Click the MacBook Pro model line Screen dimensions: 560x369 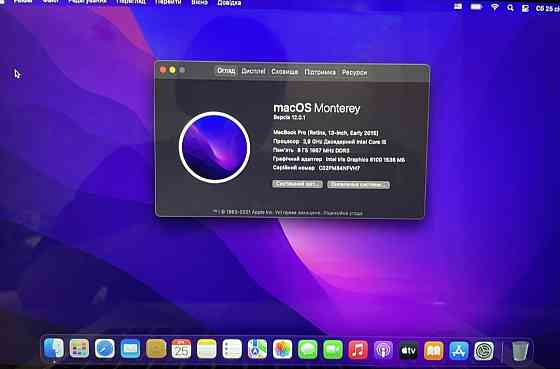(326, 133)
